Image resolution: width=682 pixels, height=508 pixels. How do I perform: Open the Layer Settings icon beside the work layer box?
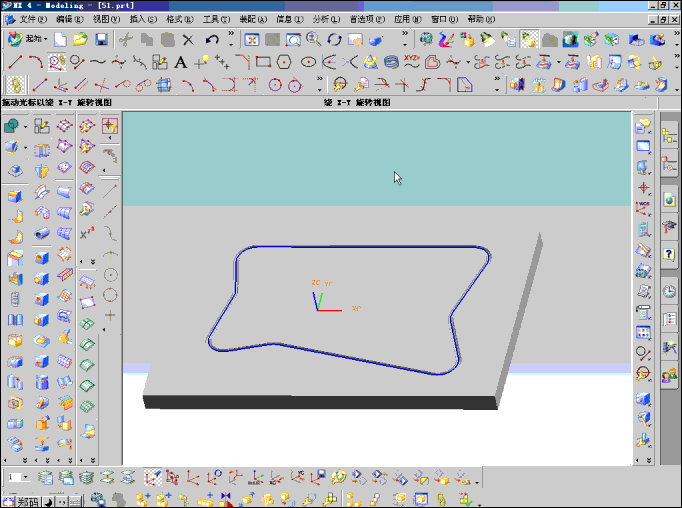[45, 478]
